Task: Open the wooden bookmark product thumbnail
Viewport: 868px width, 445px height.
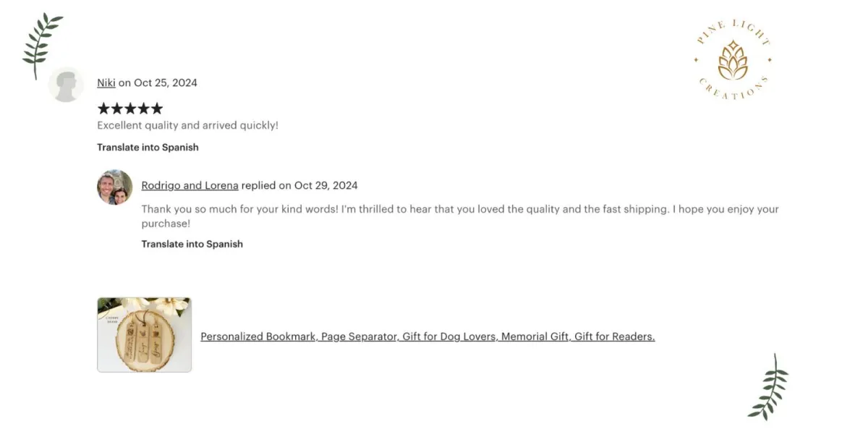Action: pos(144,335)
